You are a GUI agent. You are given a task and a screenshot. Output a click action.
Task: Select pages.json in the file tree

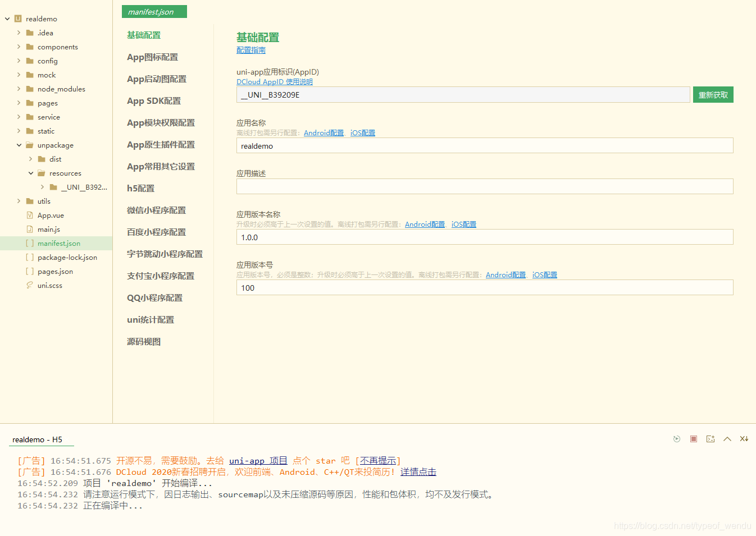click(56, 271)
